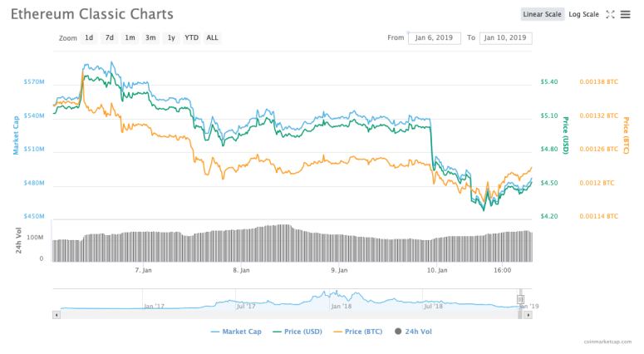Toggle Price (BTC) series in legend
This screenshot has width=644, height=354.
tap(358, 332)
